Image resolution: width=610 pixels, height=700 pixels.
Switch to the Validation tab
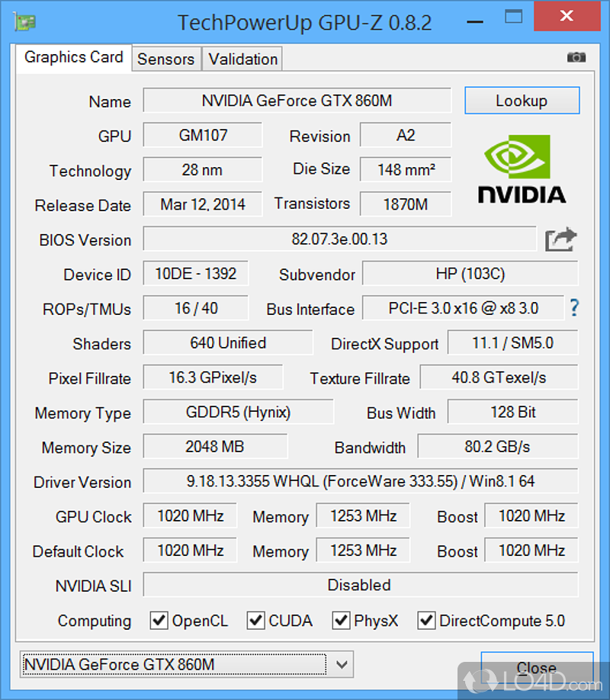pyautogui.click(x=243, y=59)
